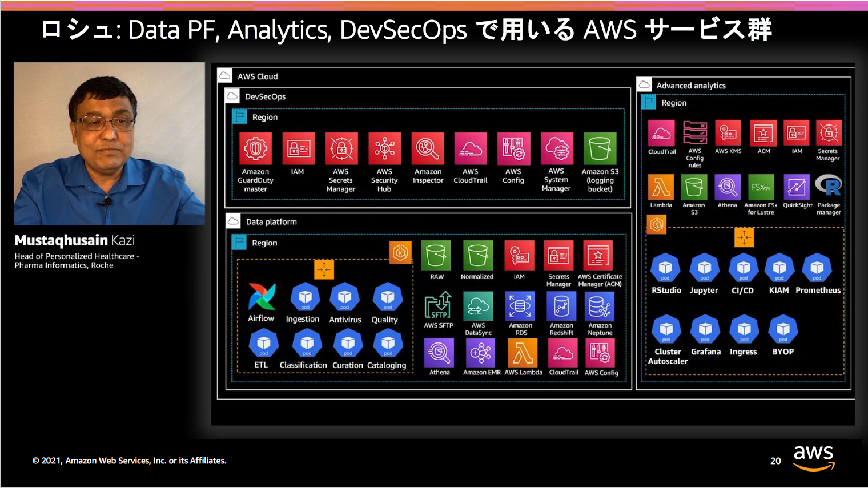
Task: Select the AWS Security Hub icon
Action: (384, 149)
